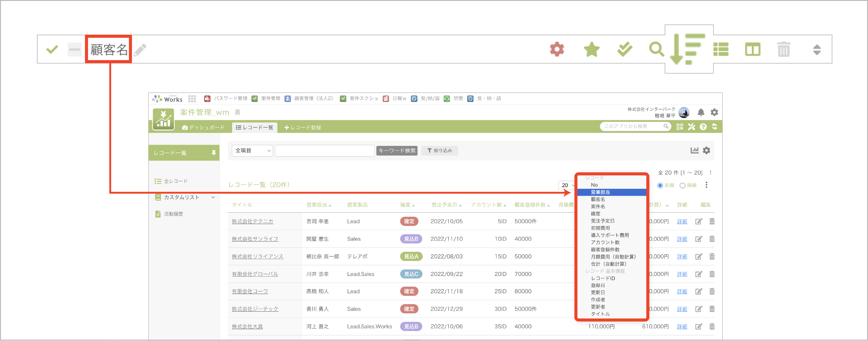Open the 全項目 dropdown
This screenshot has height=341, width=868.
[x=252, y=150]
